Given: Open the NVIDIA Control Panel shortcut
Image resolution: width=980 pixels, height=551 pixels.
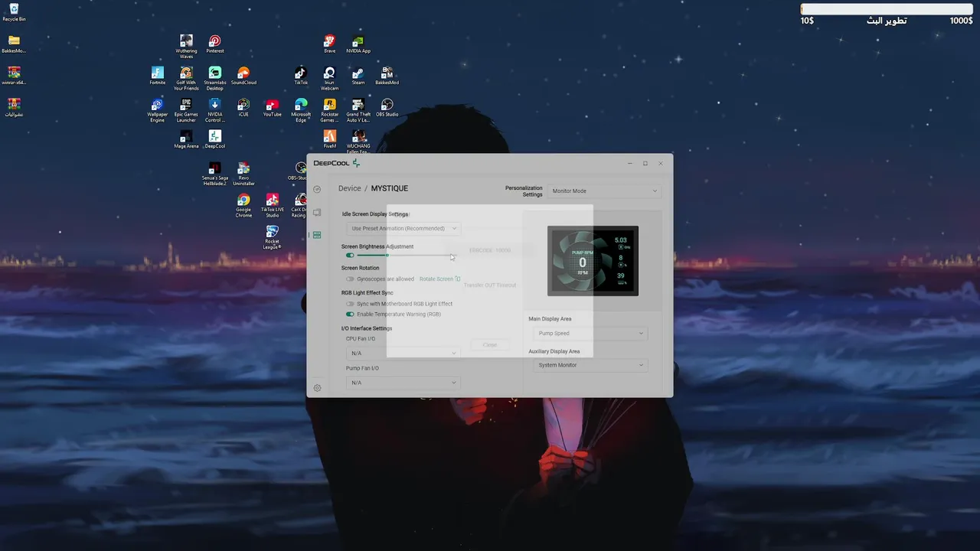Looking at the screenshot, I should pos(215,110).
